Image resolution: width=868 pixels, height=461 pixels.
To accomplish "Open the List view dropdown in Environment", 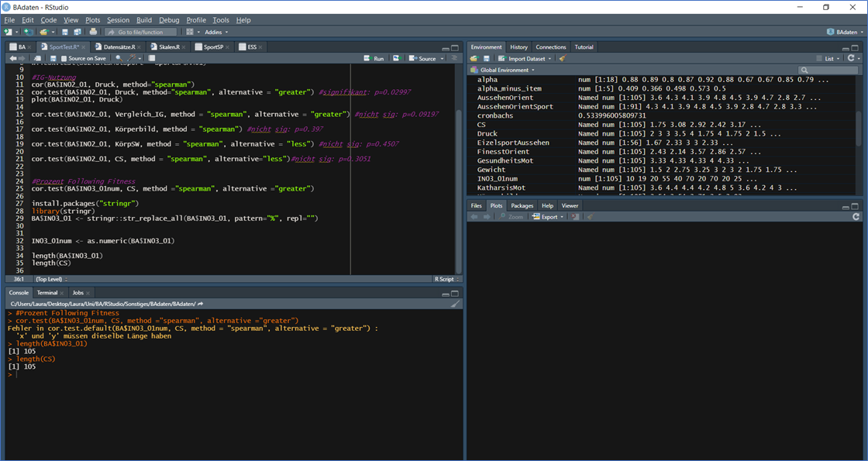I will (x=828, y=58).
